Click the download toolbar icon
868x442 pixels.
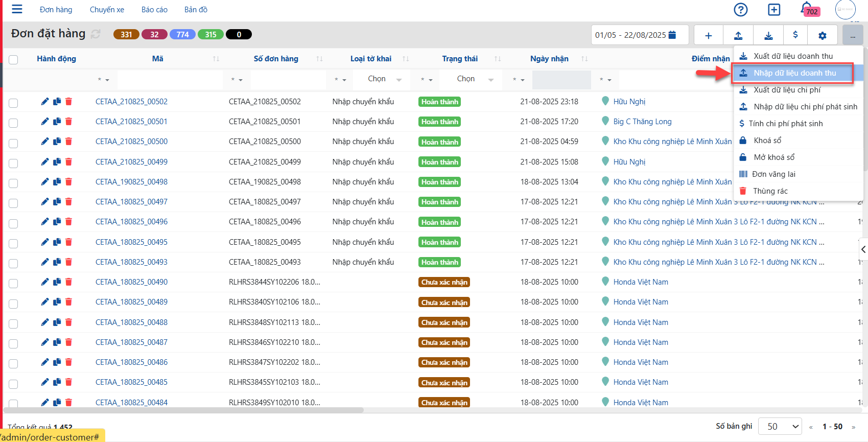[x=768, y=35]
